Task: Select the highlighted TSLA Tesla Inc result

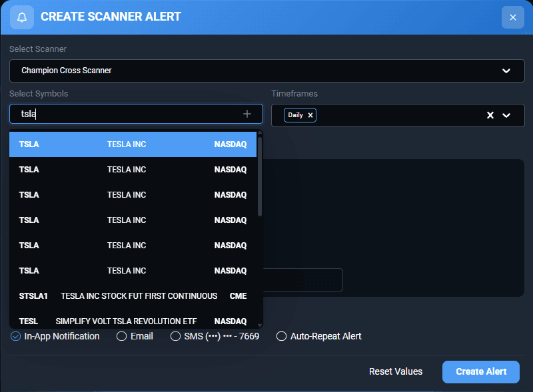Action: pos(133,144)
